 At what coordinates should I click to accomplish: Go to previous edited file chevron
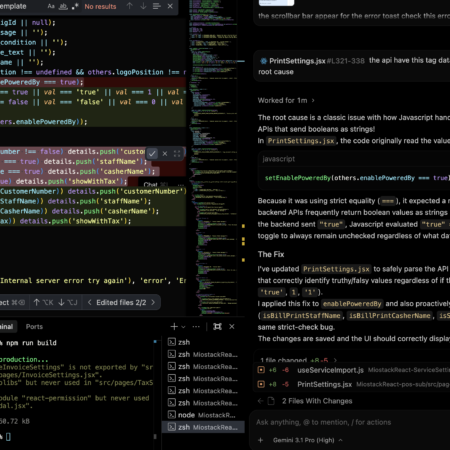tap(89, 302)
